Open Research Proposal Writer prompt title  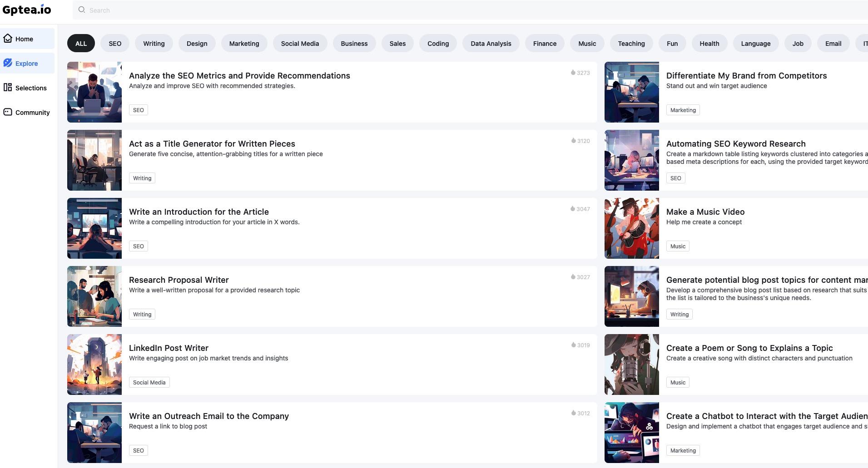(x=179, y=280)
